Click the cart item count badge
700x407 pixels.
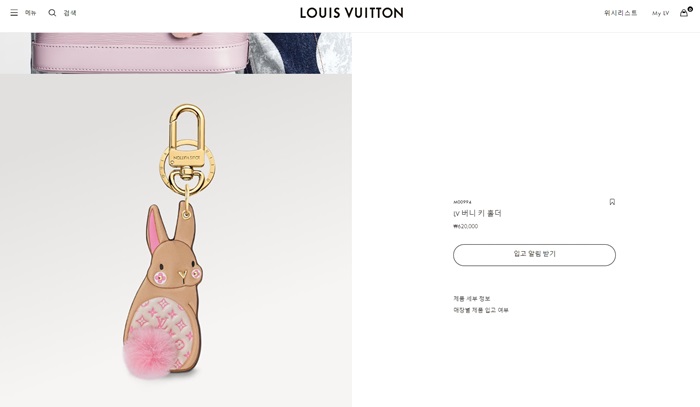(x=690, y=9)
